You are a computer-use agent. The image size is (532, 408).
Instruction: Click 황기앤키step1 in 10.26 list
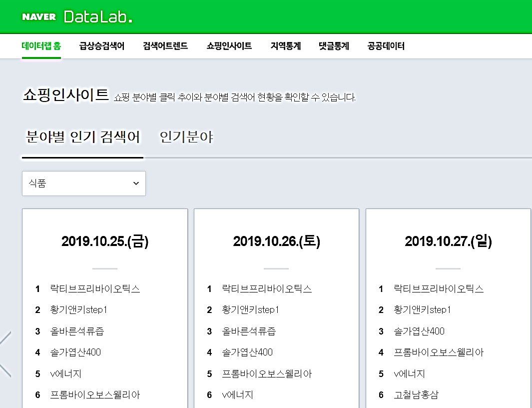(x=250, y=310)
